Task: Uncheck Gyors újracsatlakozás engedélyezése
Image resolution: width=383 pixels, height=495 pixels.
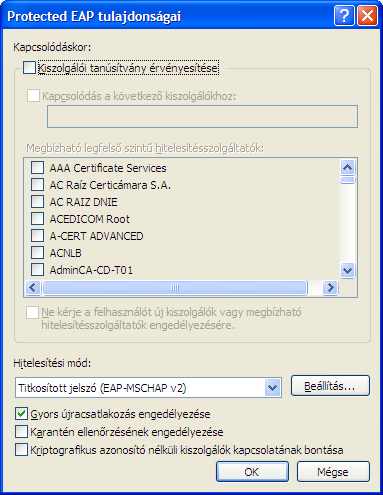Action: 21,414
